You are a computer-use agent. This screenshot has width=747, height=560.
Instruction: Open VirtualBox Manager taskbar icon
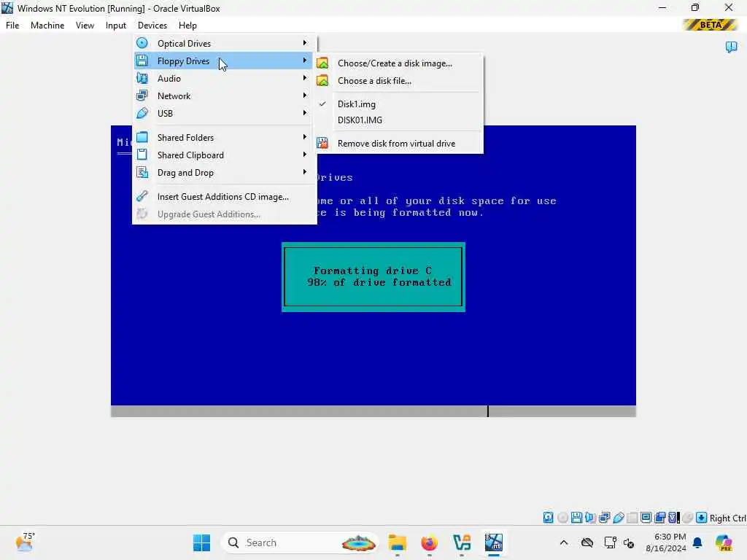tap(461, 542)
